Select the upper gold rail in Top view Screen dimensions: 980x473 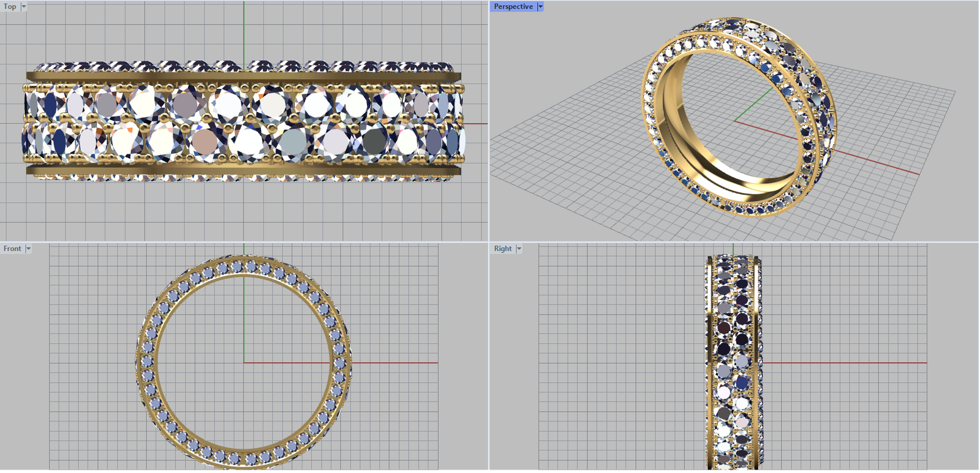click(245, 76)
